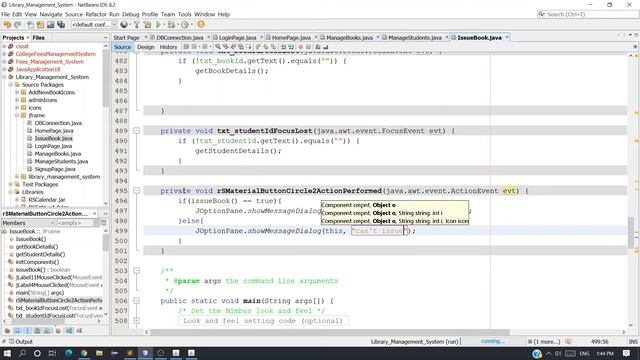Open the default config dropdown
Screen dimensions: 640x360
click(x=94, y=25)
